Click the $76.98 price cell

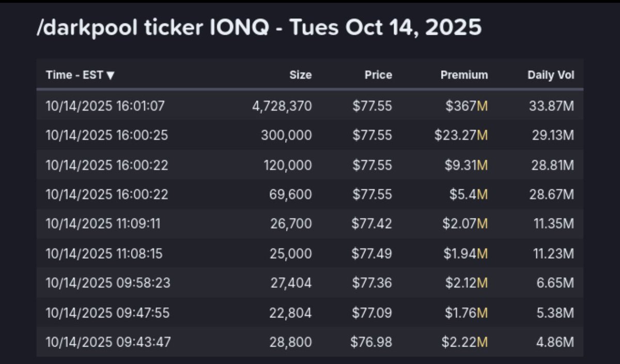(x=371, y=342)
